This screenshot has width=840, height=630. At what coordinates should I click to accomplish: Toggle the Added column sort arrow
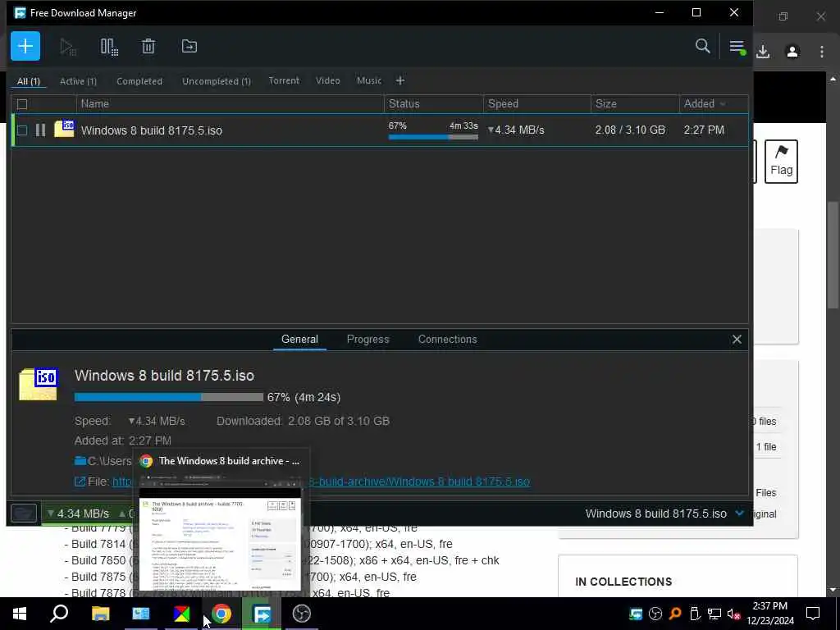pos(723,104)
